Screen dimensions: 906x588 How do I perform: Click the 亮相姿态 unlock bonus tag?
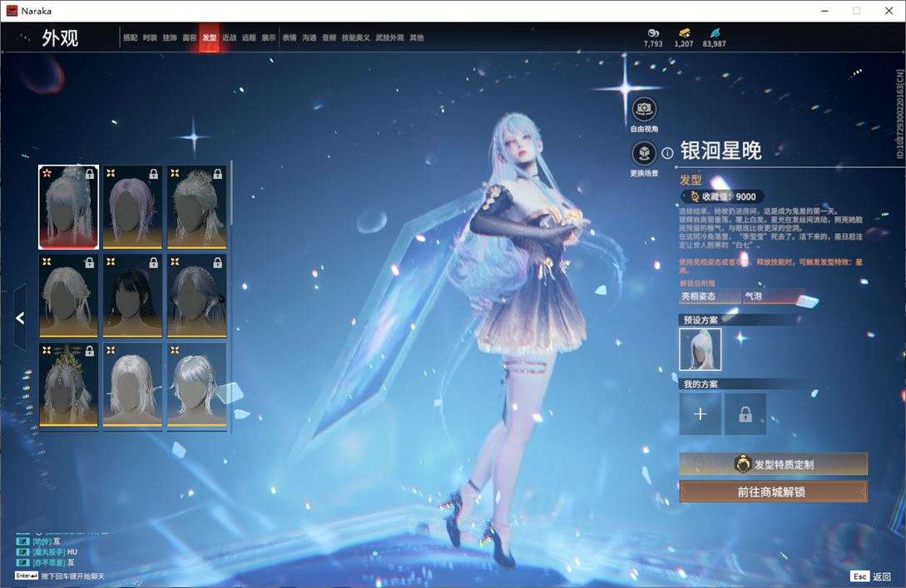(710, 296)
